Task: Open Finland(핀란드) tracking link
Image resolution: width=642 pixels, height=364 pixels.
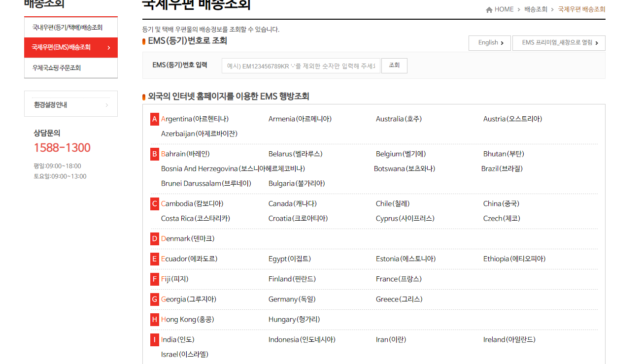Action: click(292, 279)
